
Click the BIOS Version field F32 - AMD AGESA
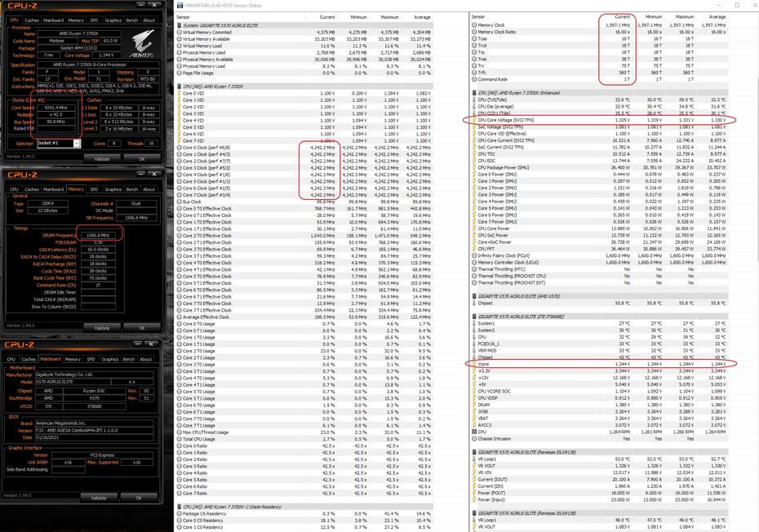[x=95, y=430]
